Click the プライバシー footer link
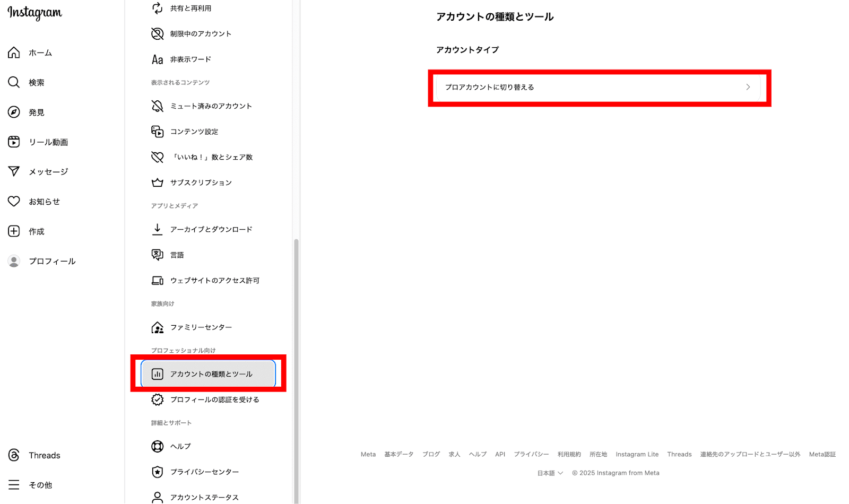 point(531,455)
